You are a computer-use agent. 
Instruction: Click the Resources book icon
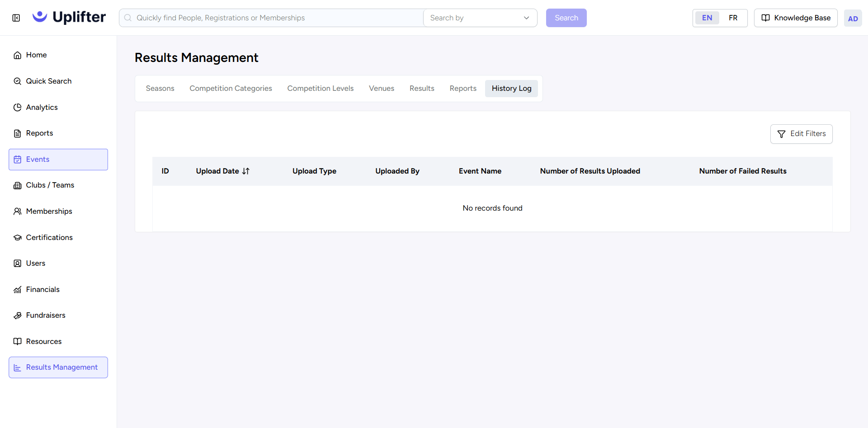[x=18, y=342]
